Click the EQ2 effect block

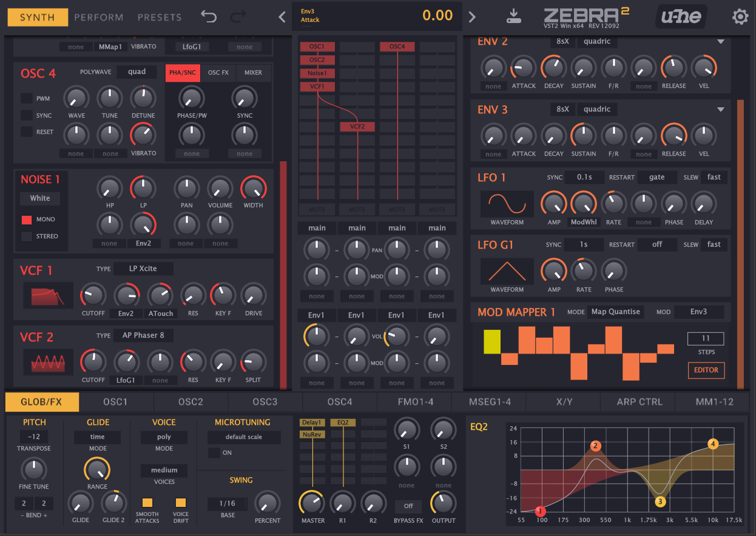(343, 423)
